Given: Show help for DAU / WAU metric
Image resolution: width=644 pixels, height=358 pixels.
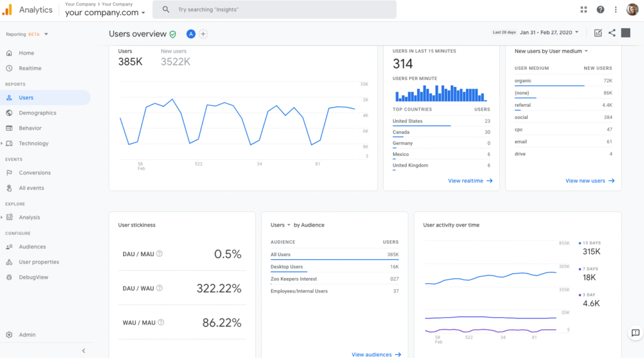Looking at the screenshot, I should [x=159, y=288].
